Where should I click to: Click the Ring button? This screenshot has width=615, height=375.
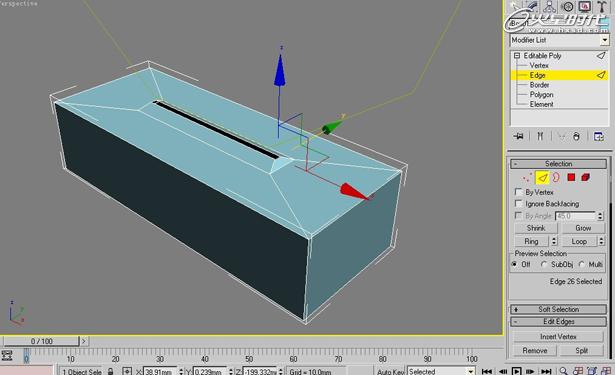pyautogui.click(x=531, y=241)
